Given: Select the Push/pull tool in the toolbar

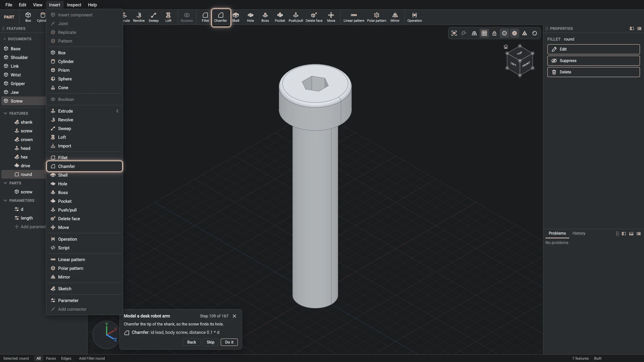Looking at the screenshot, I should pyautogui.click(x=296, y=17).
